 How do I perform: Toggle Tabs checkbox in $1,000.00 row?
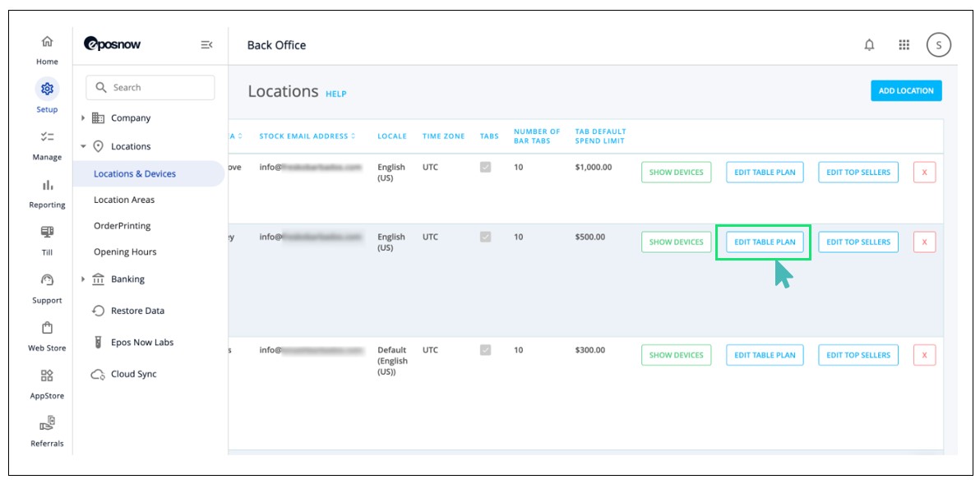pos(485,167)
